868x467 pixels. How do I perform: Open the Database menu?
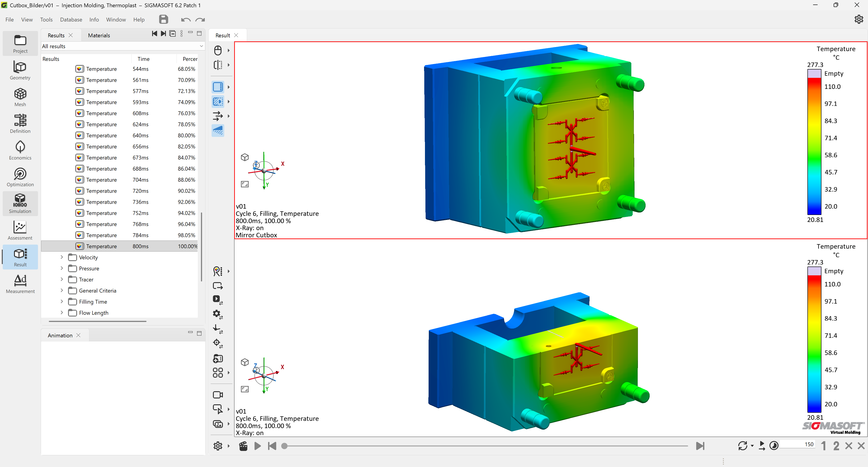71,19
